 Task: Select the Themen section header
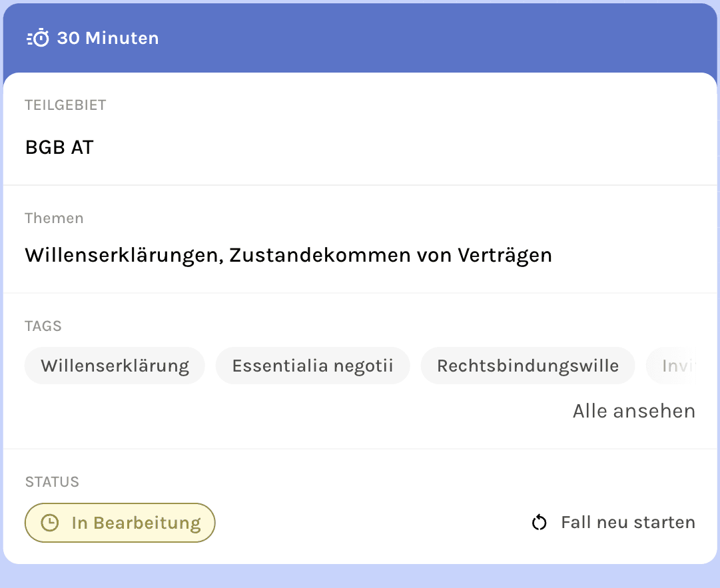tap(54, 218)
